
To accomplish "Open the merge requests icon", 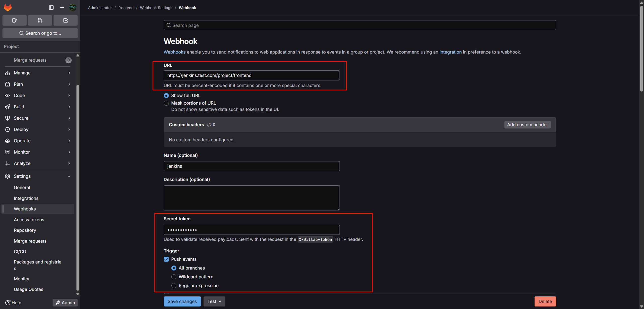I will [x=40, y=20].
